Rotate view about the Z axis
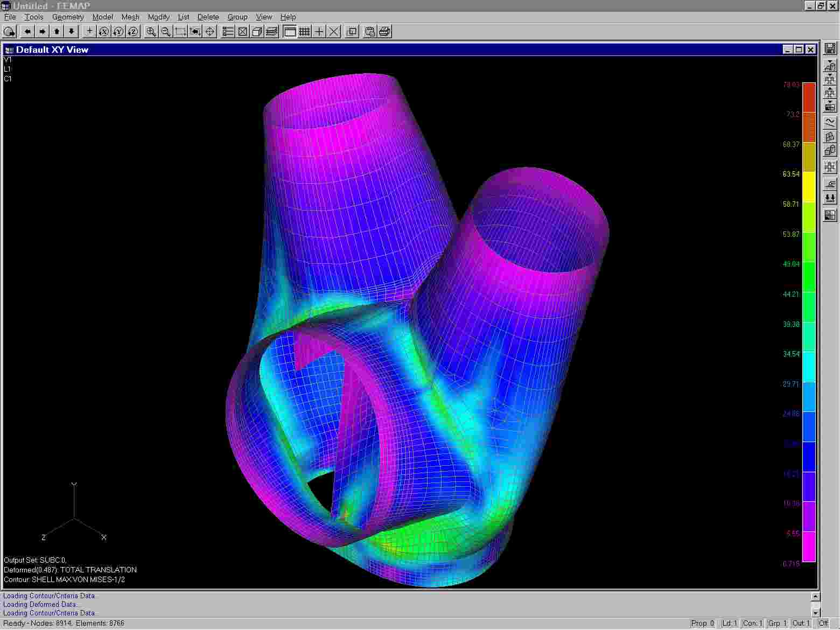Viewport: 840px width, 630px height. pyautogui.click(x=133, y=31)
